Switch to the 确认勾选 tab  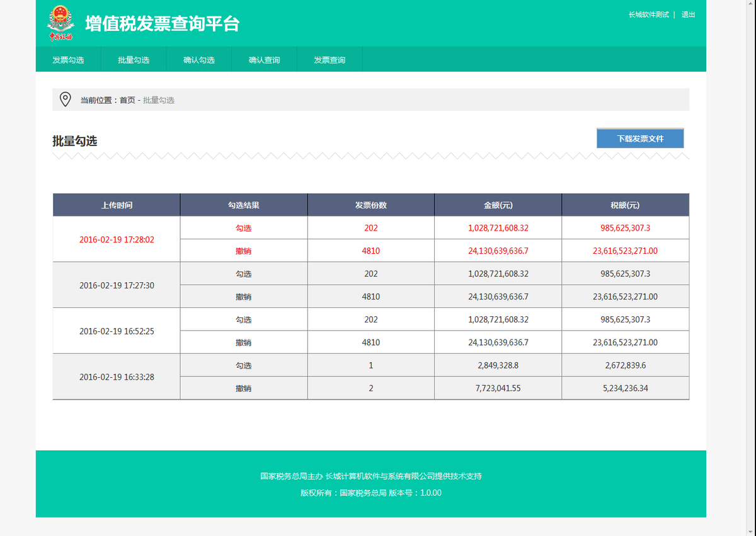[x=198, y=59]
